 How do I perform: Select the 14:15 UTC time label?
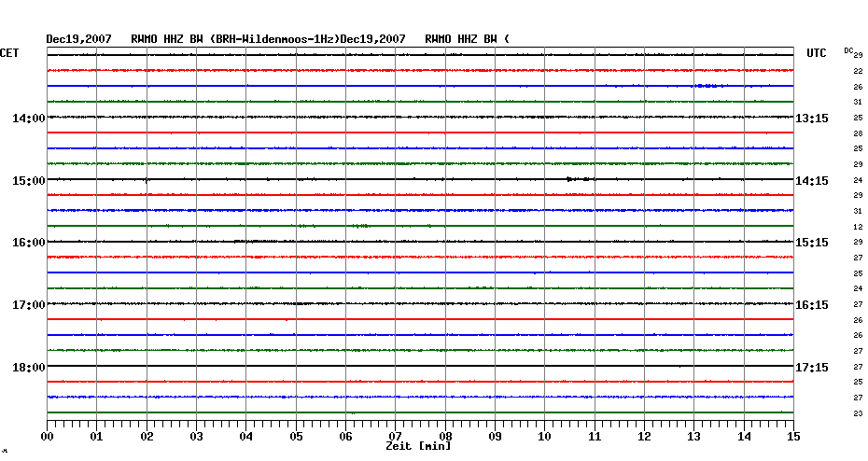[812, 181]
